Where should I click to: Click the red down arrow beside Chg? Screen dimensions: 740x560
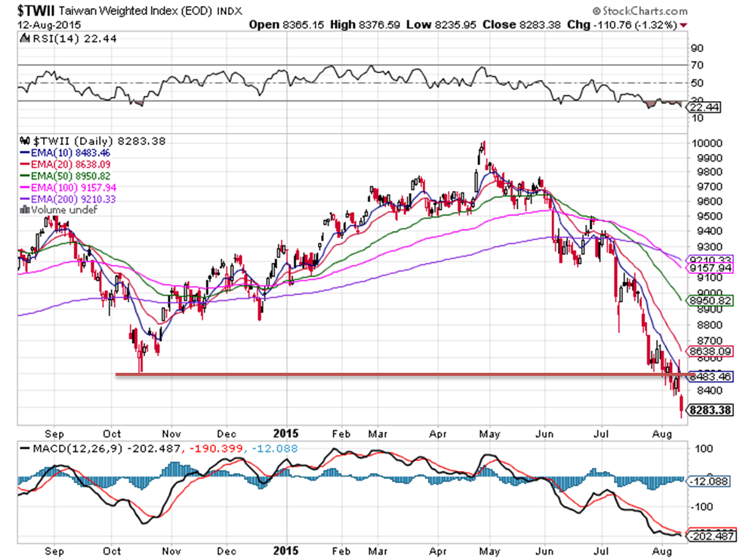(x=683, y=25)
